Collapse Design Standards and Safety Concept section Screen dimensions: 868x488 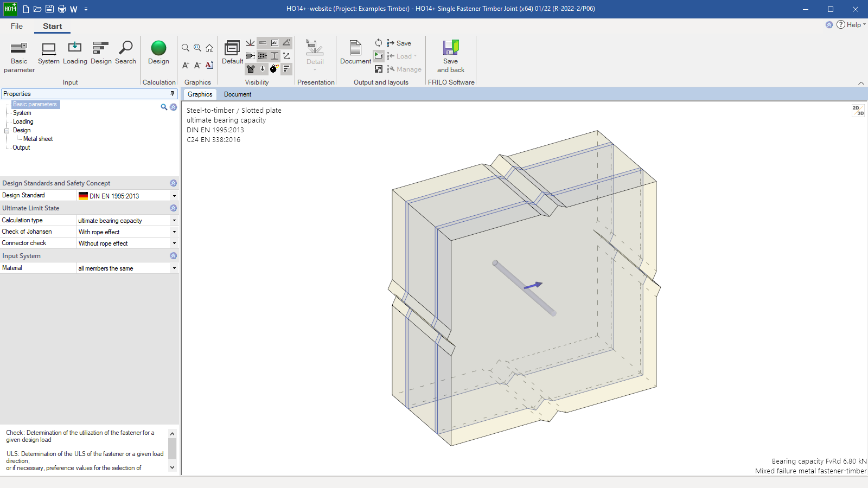pyautogui.click(x=174, y=183)
